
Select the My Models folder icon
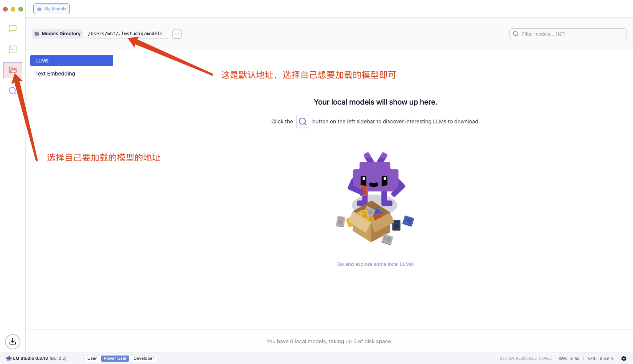[13, 70]
